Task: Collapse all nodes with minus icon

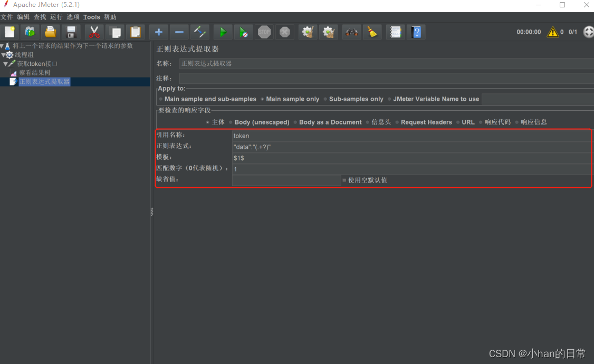Action: (x=179, y=32)
